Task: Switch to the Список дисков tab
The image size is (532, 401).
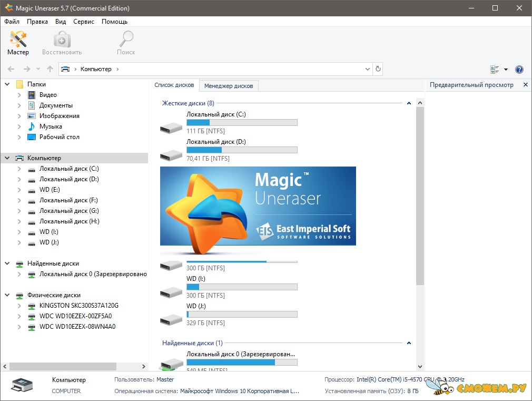Action: click(174, 85)
